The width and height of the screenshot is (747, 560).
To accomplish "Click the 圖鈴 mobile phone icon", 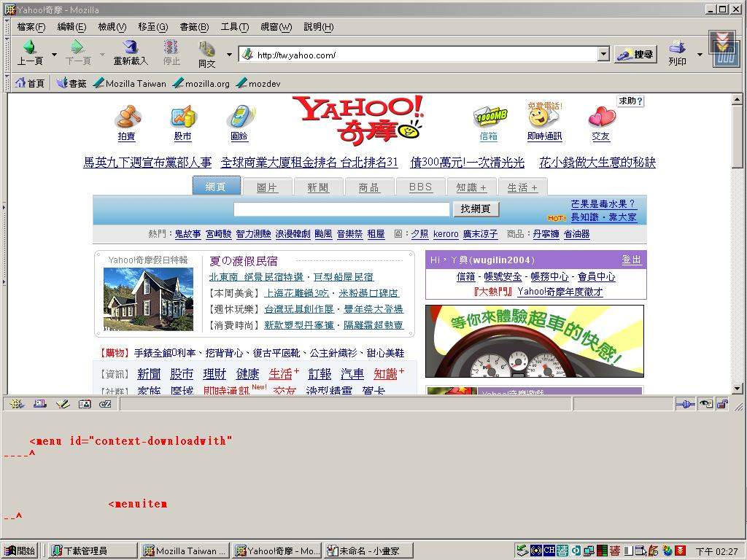I will tap(239, 117).
